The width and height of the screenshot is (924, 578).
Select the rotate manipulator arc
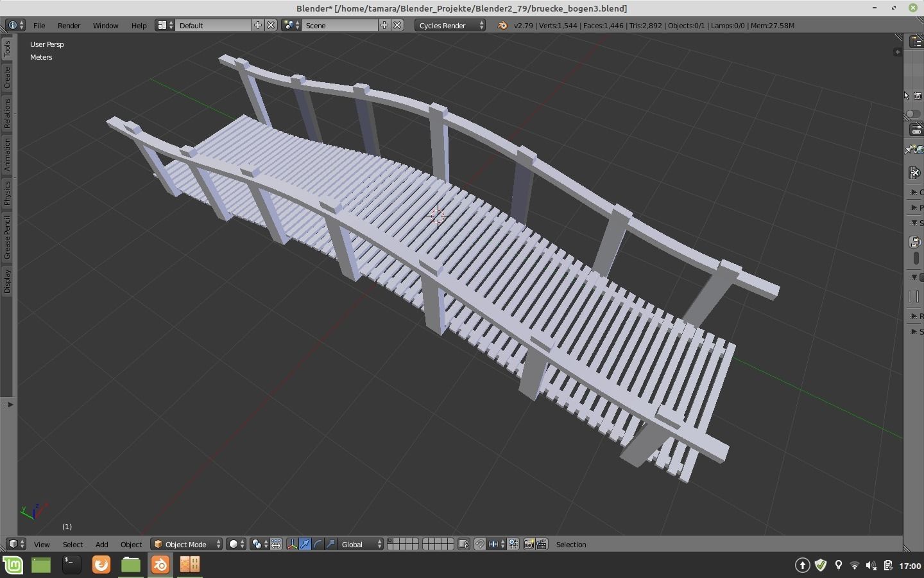tap(318, 544)
